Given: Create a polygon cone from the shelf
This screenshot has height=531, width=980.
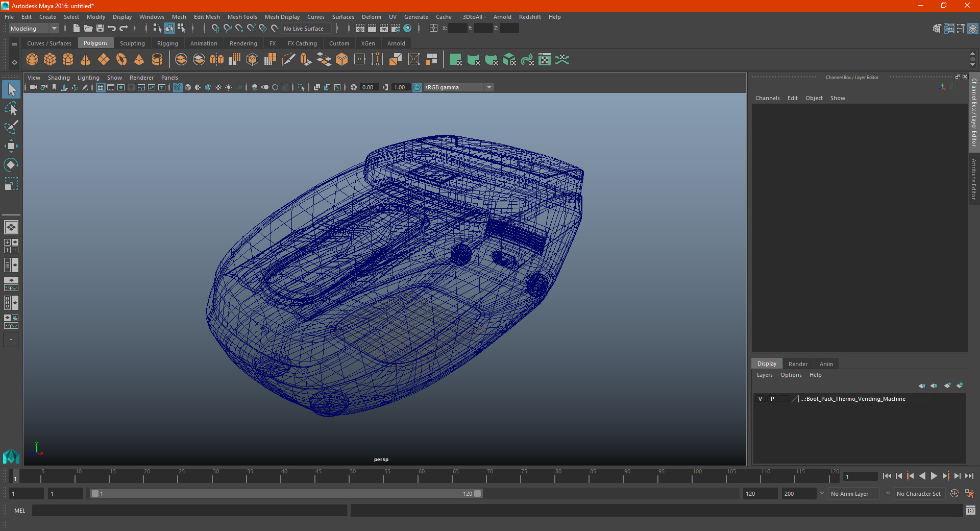Looking at the screenshot, I should [86, 60].
